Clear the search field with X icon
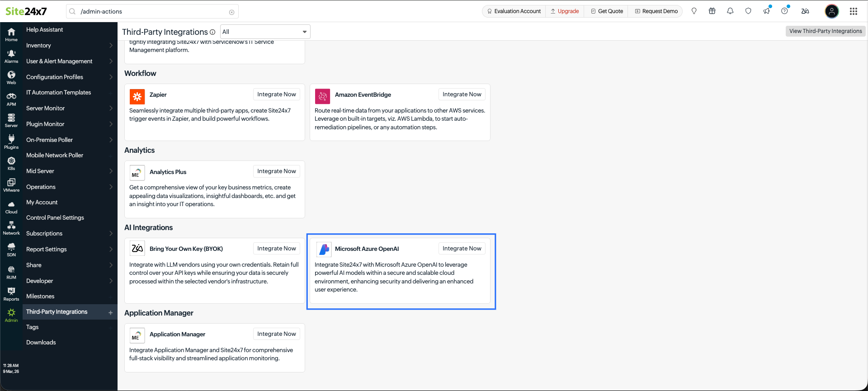The width and height of the screenshot is (868, 391). [231, 12]
